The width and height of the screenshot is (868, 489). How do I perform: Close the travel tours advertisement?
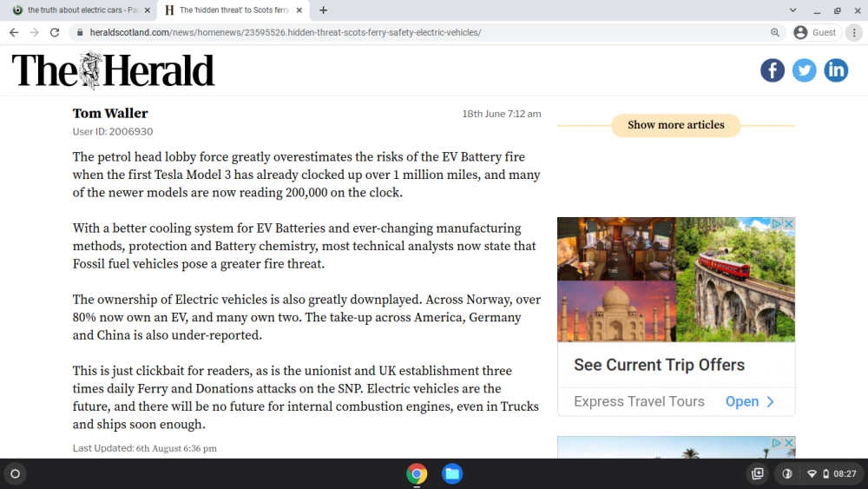point(789,224)
